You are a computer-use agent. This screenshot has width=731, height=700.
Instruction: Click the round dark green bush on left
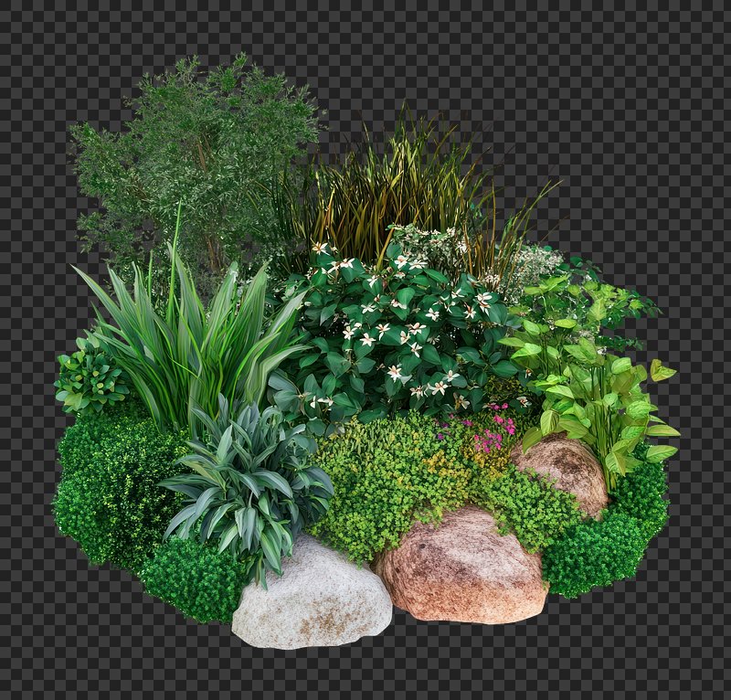pyautogui.click(x=105, y=484)
